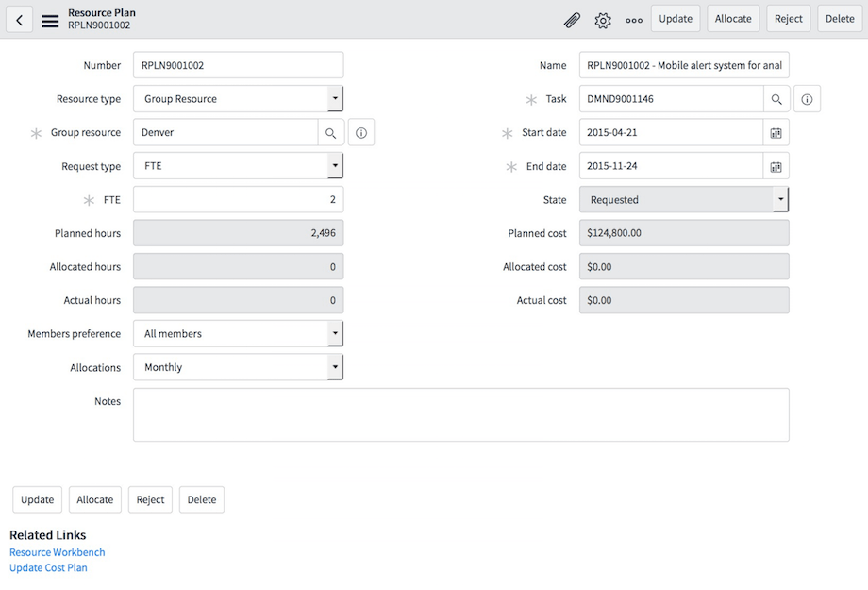868x590 pixels.
Task: Open the Resource type dropdown
Action: tap(337, 98)
